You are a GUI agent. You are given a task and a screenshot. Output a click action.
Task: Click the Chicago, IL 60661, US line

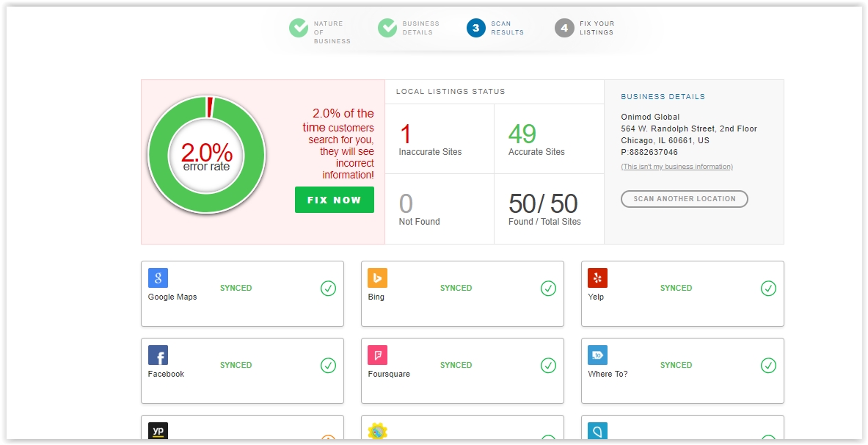tap(665, 141)
